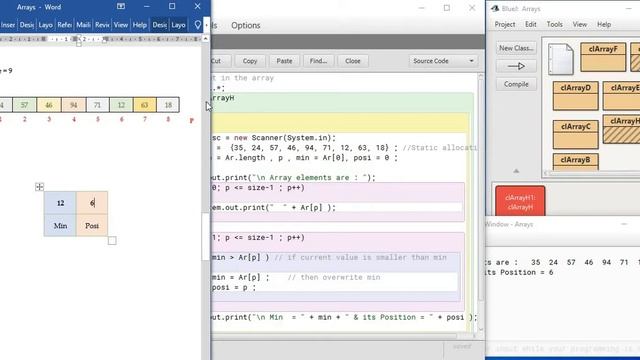Click collapse triangle below the Compile button
Viewport: 640px width, 360px height.
coord(516,171)
